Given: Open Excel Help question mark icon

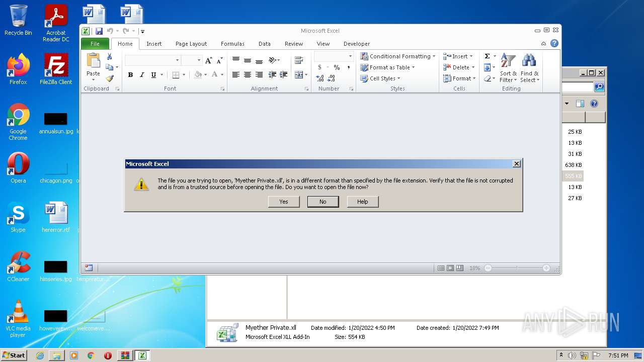Looking at the screenshot, I should click(554, 44).
